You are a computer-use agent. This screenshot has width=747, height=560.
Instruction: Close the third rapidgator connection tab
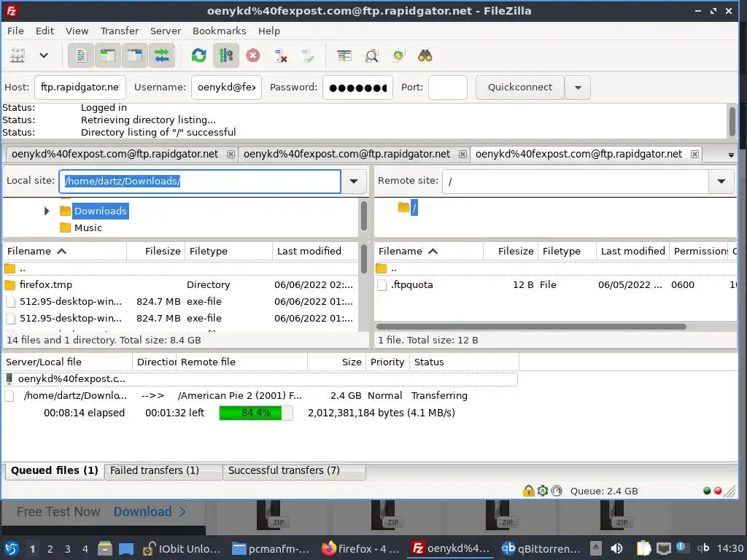(x=694, y=155)
